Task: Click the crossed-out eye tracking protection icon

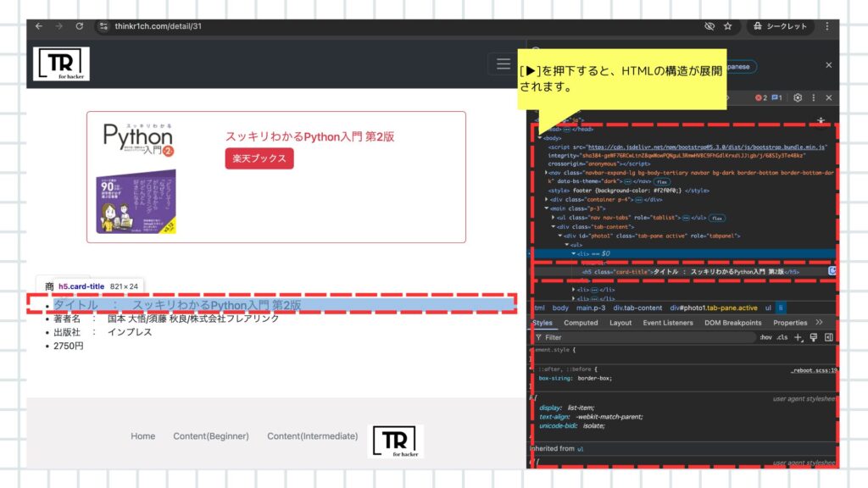Action: (709, 26)
